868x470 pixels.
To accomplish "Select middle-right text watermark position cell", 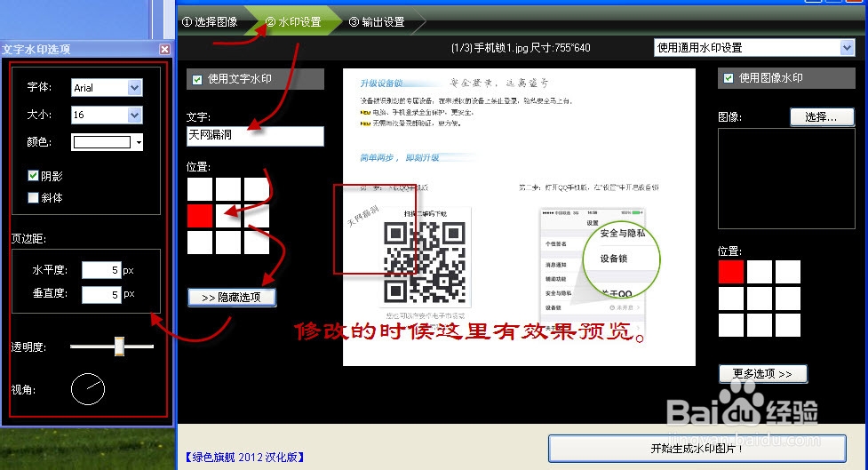I will (x=257, y=216).
